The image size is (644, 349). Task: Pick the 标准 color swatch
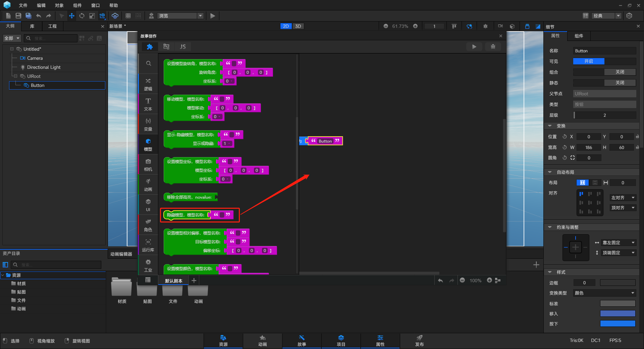click(x=618, y=304)
